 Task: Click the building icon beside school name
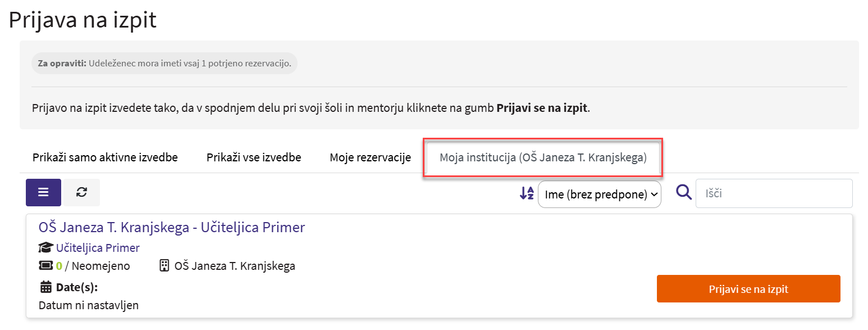click(165, 266)
